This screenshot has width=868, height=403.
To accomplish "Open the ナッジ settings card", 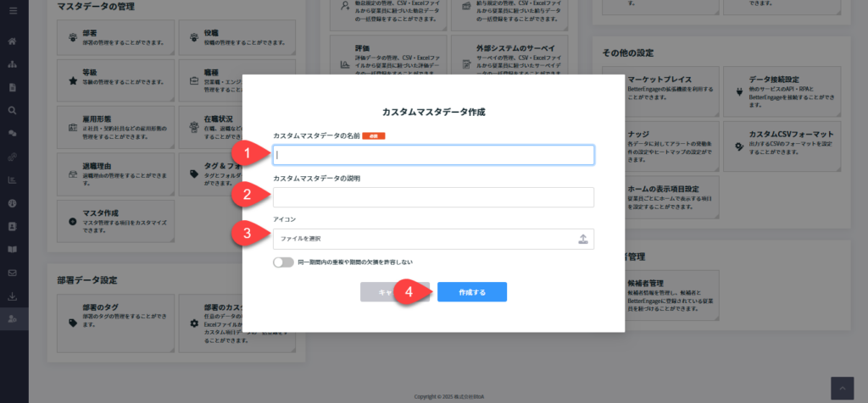I will 661,146.
